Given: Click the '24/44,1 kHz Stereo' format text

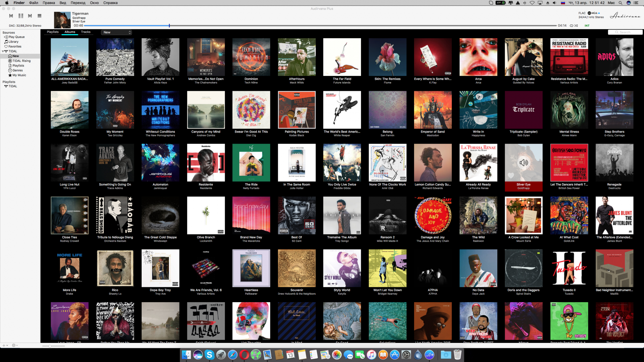Looking at the screenshot, I should pos(591,17).
